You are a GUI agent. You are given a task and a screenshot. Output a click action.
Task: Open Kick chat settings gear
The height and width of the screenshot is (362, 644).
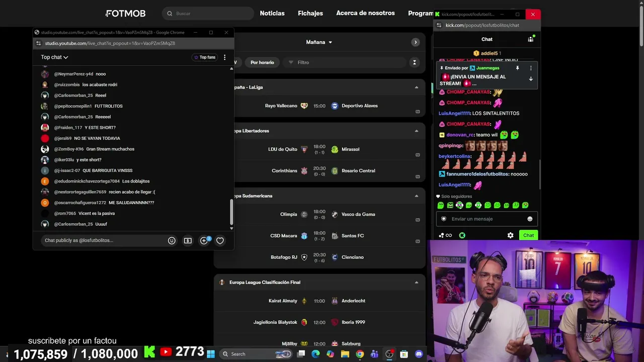point(510,235)
